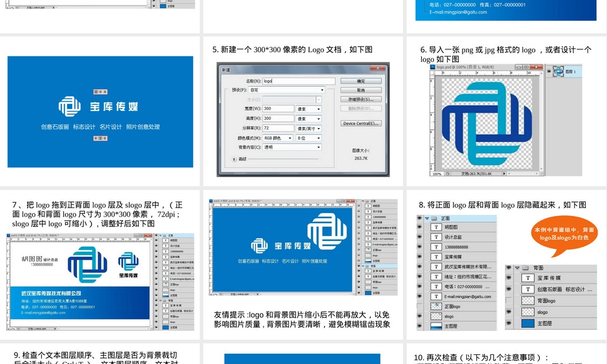Collapse the 背面 group triangle in step 8 panel
The image size is (607, 364).
(517, 268)
